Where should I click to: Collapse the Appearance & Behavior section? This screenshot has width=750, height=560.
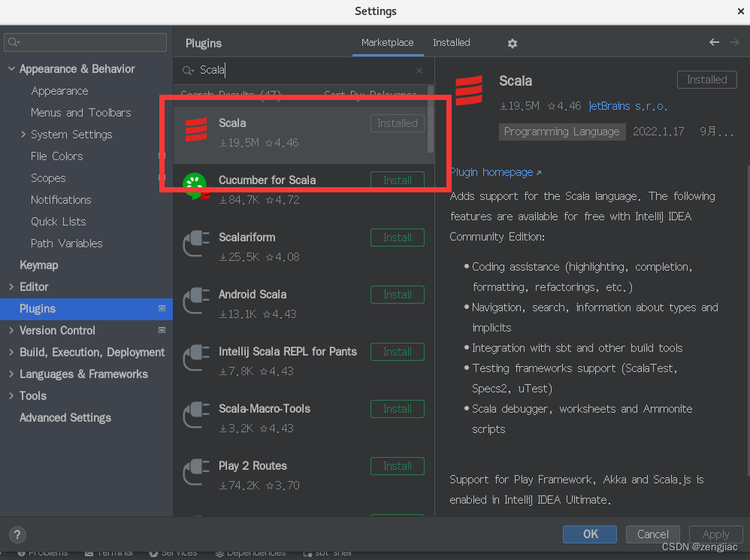pyautogui.click(x=11, y=69)
